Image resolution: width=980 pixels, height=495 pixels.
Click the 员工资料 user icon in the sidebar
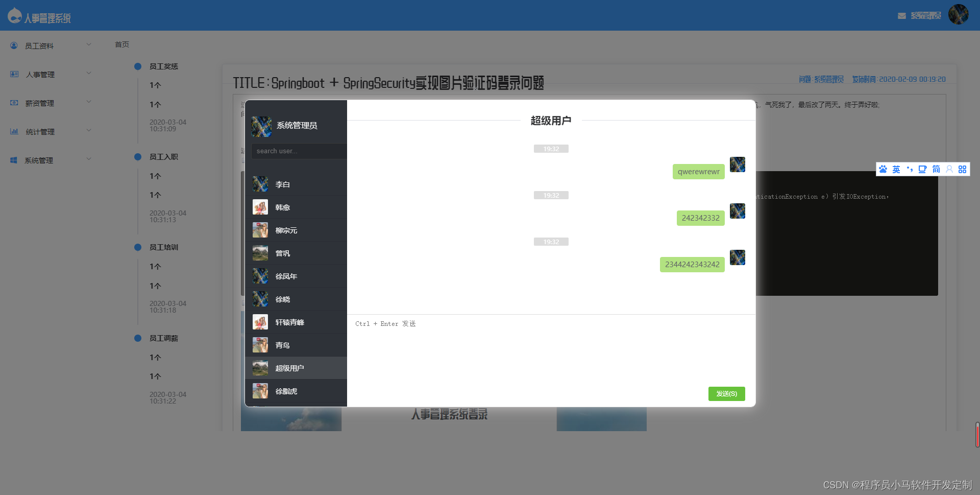pyautogui.click(x=13, y=45)
